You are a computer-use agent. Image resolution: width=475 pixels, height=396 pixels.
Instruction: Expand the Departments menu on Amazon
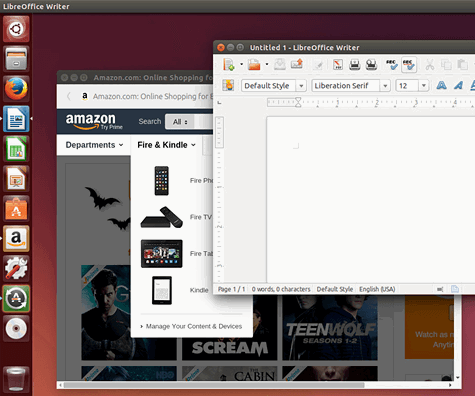[94, 145]
